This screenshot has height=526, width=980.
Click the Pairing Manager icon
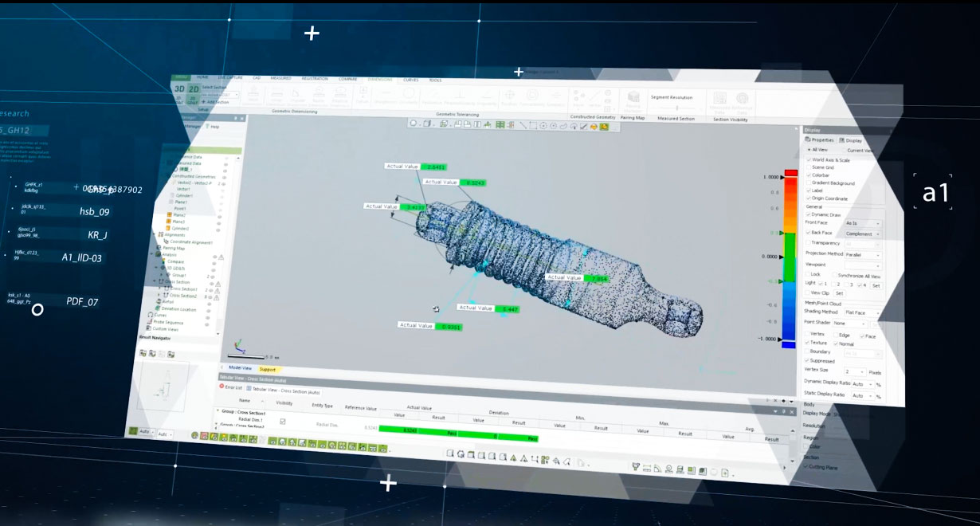coord(634,100)
